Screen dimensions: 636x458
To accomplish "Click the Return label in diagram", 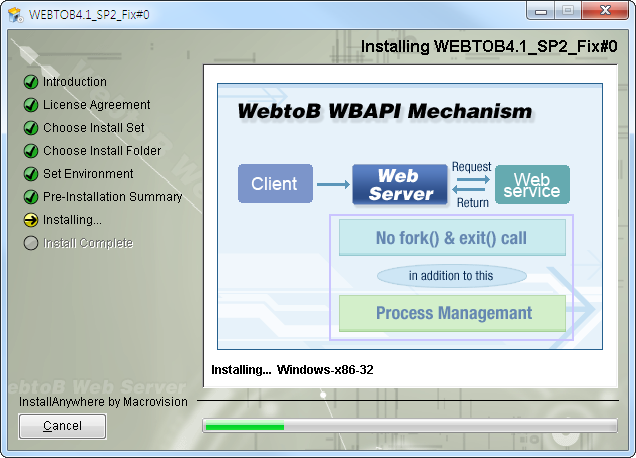I will pyautogui.click(x=473, y=202).
